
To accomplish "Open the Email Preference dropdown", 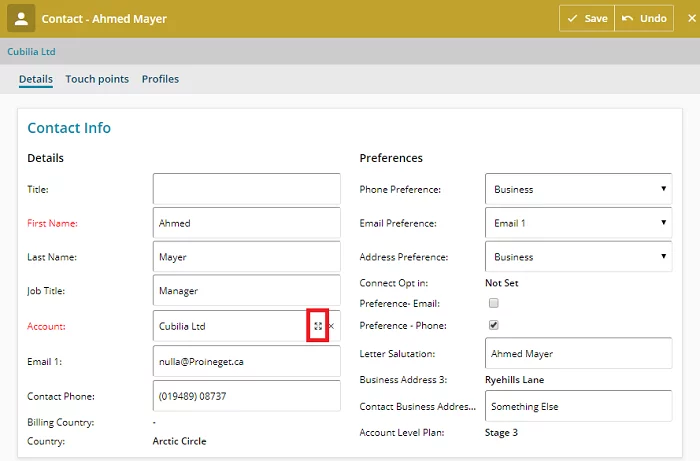I will [577, 223].
